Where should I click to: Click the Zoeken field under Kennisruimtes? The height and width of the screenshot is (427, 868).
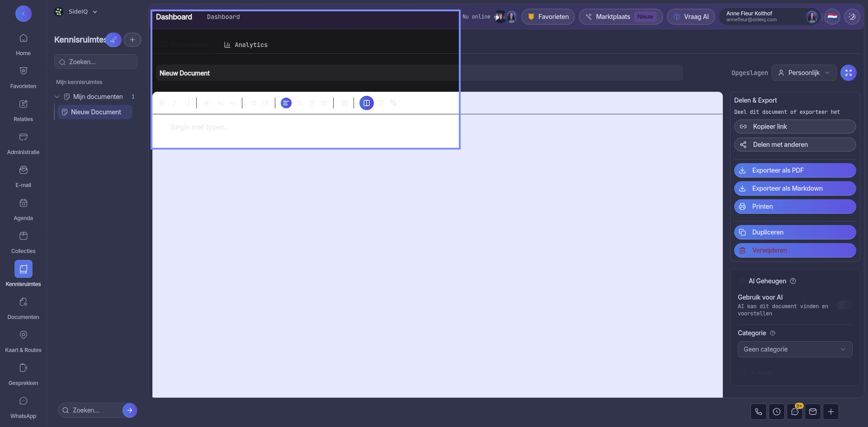tap(96, 62)
